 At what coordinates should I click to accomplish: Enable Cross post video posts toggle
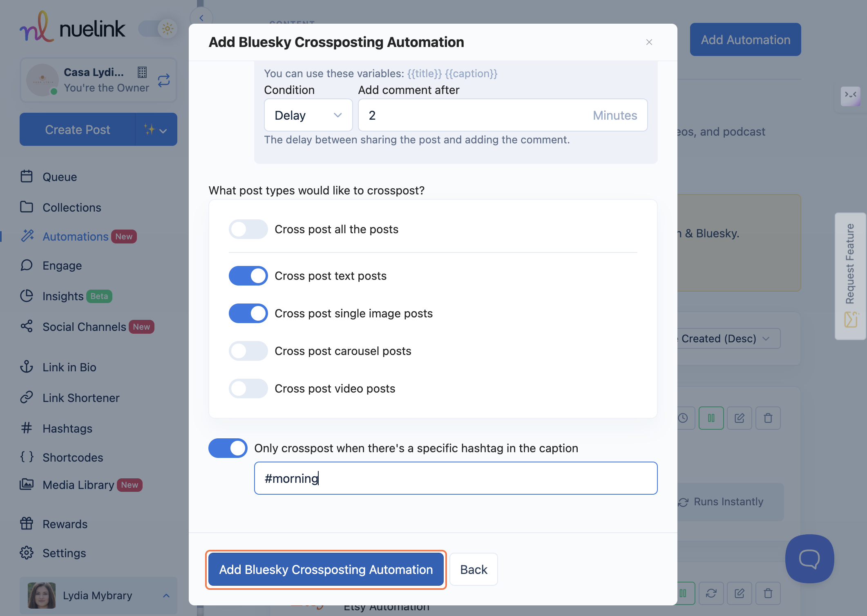(248, 388)
